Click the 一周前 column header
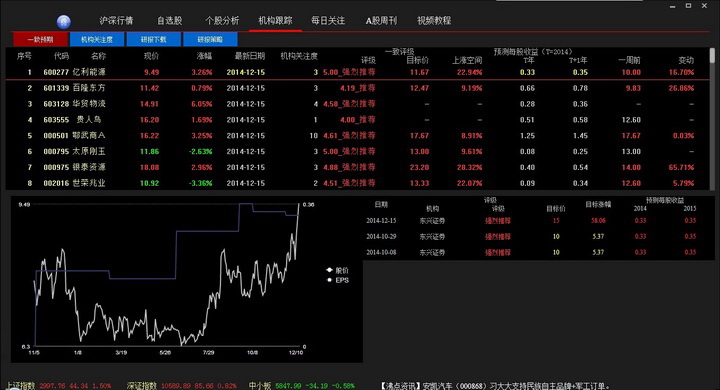Viewport: 720px width, 390px height. coord(629,60)
